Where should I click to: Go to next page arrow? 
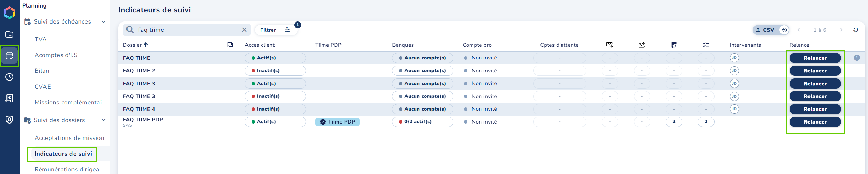click(x=841, y=30)
